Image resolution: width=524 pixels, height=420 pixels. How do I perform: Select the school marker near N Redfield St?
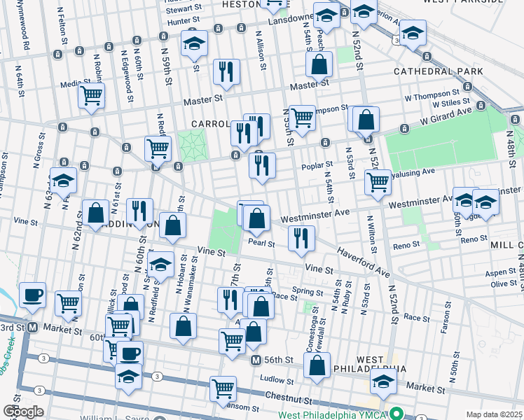click(x=160, y=265)
